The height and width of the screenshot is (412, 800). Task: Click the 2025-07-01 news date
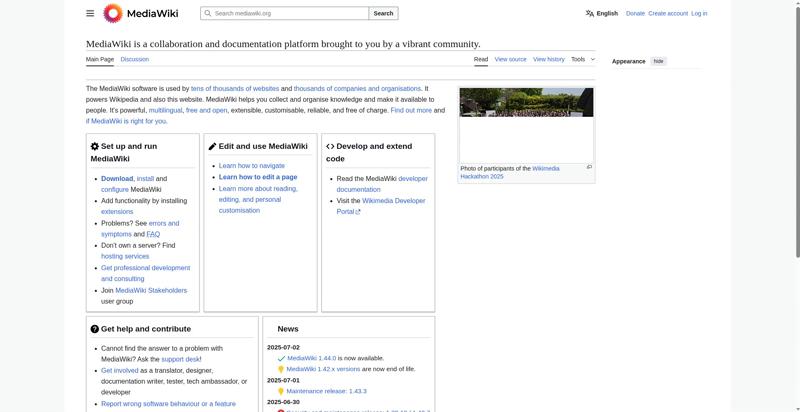click(x=283, y=380)
